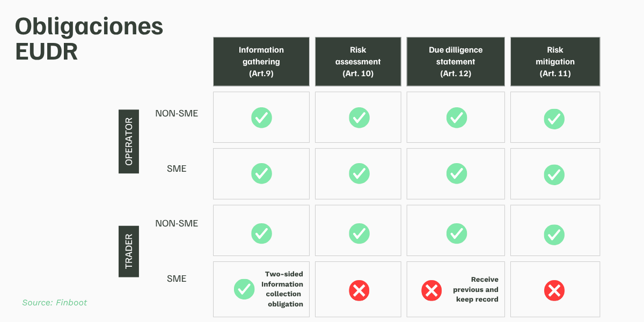Click the vertical TRADER label

[x=129, y=251]
